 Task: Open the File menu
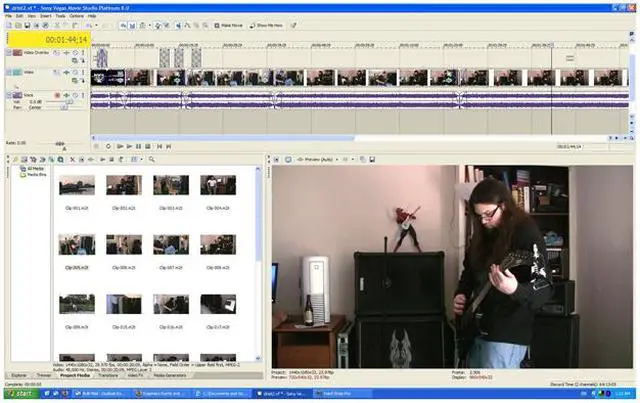coord(9,16)
